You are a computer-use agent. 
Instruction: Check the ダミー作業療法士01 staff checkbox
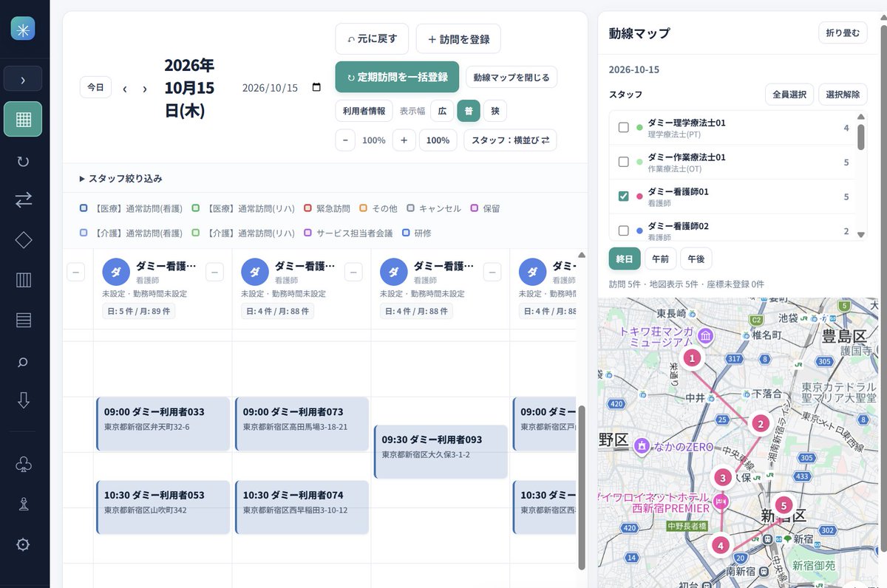(x=623, y=162)
